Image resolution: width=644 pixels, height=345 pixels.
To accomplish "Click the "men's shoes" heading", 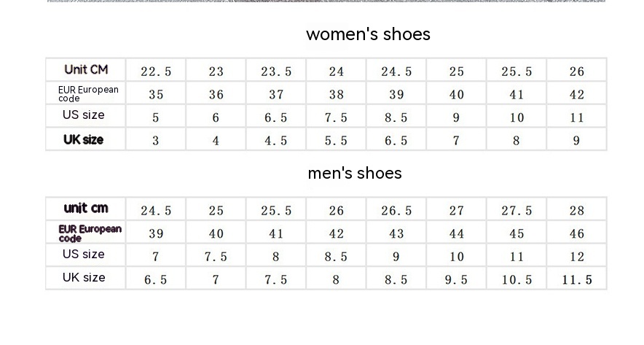I will tap(355, 173).
